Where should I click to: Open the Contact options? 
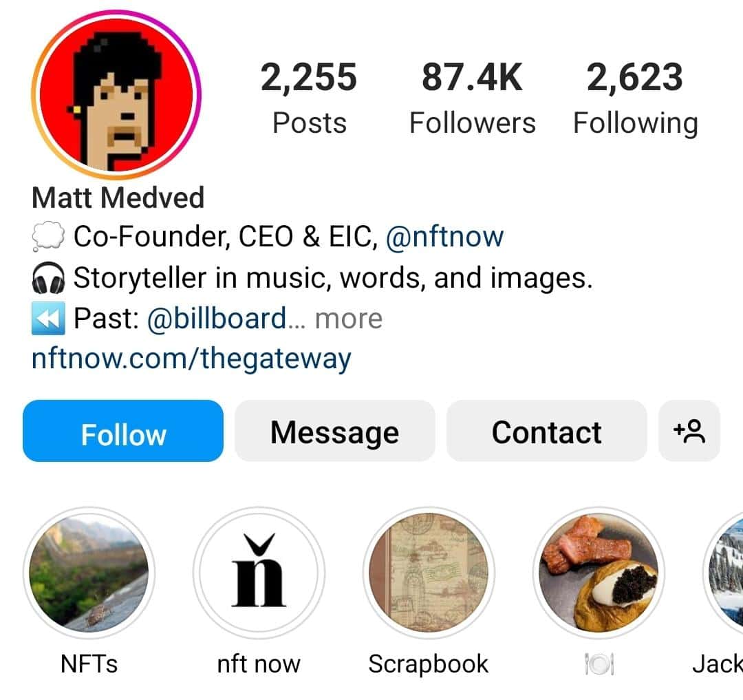(x=547, y=432)
